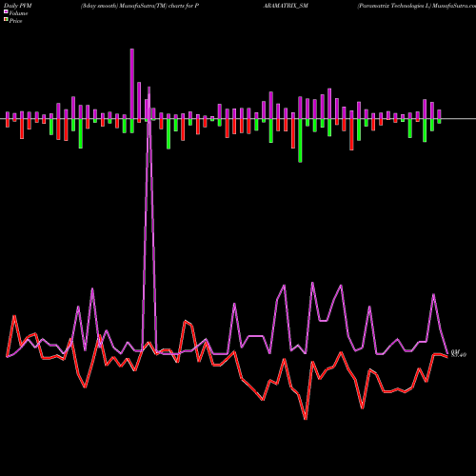Click the '(3day smooth) MunafaSutra(TM) charts for P' text
The height and width of the screenshot is (476, 476).
pos(140,6)
